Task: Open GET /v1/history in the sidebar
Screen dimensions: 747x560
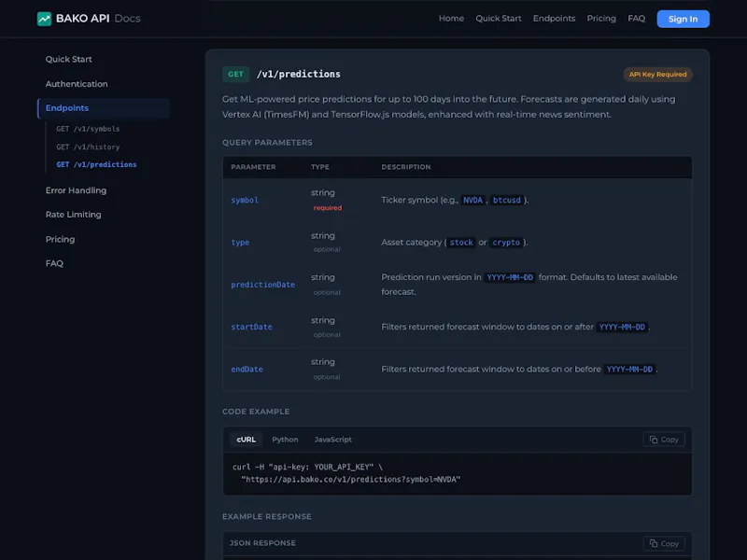Action: pos(88,147)
